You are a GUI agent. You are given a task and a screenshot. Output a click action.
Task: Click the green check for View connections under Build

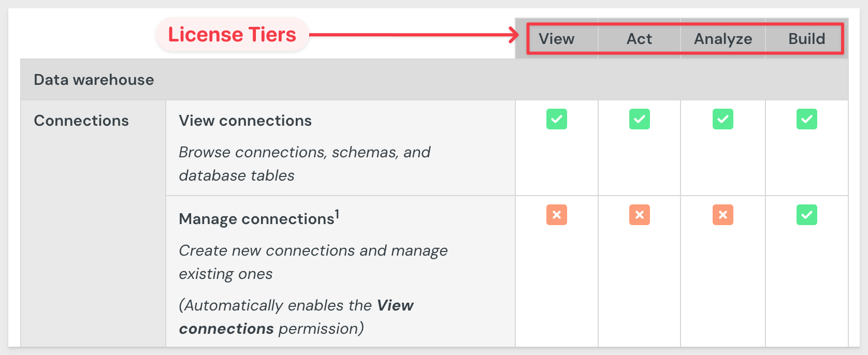pyautogui.click(x=807, y=119)
